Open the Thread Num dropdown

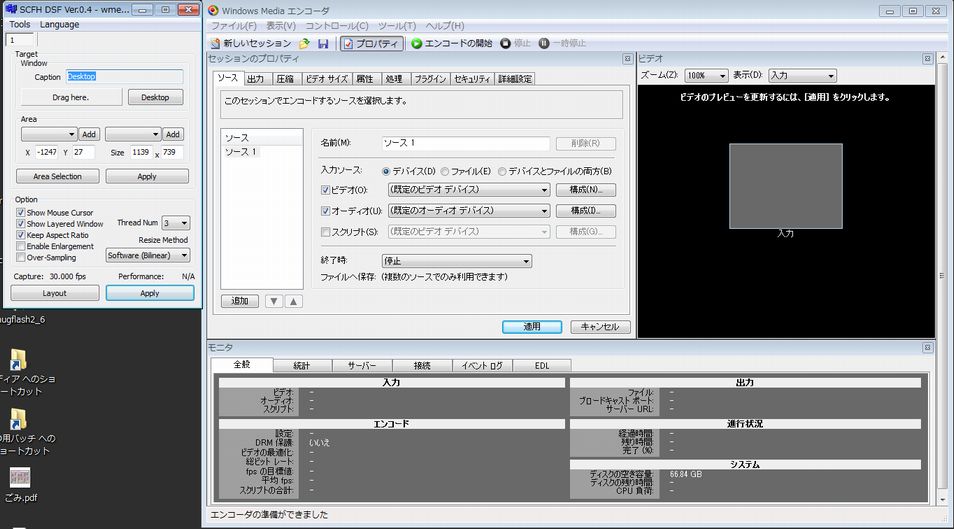pyautogui.click(x=176, y=223)
